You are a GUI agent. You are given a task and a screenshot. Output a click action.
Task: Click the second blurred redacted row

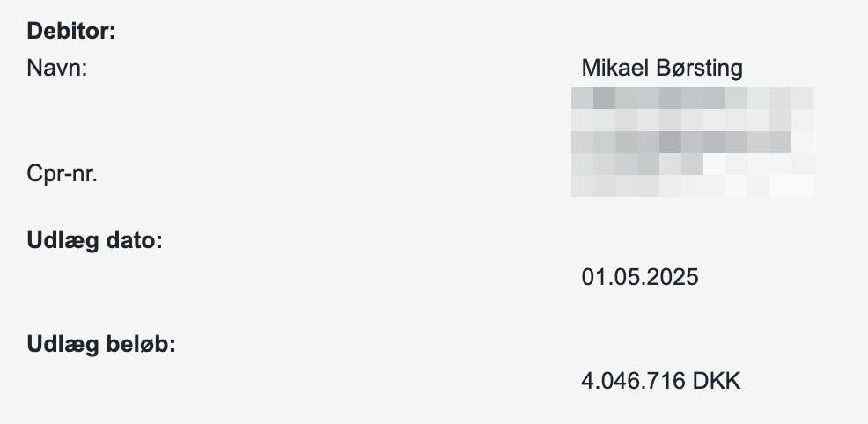[691, 119]
